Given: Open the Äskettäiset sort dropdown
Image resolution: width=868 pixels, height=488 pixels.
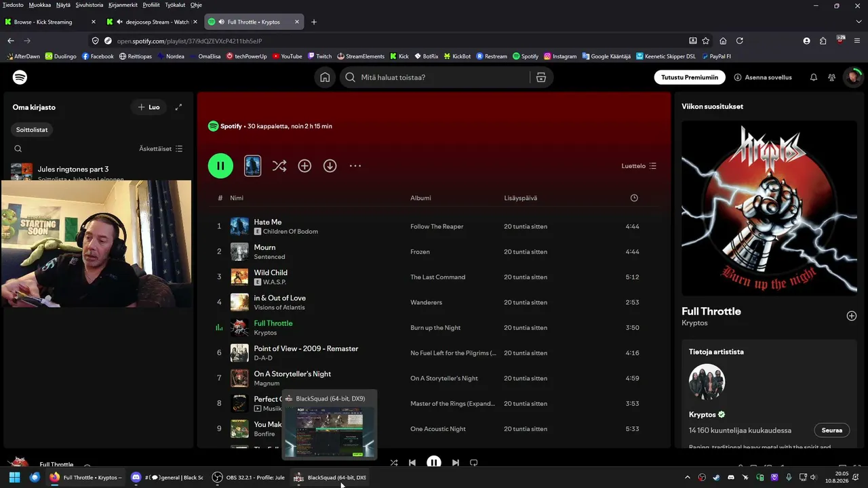Looking at the screenshot, I should click(161, 148).
